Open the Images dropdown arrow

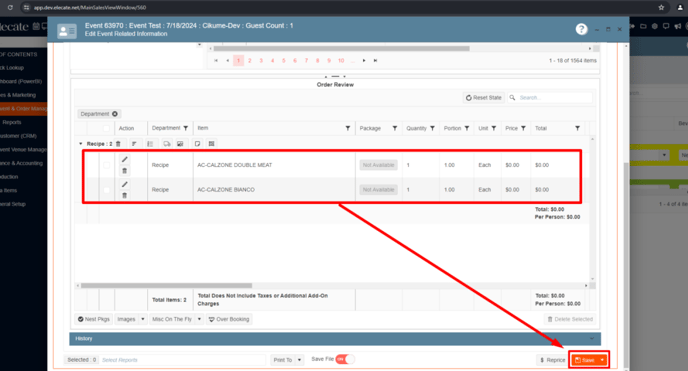pos(143,319)
